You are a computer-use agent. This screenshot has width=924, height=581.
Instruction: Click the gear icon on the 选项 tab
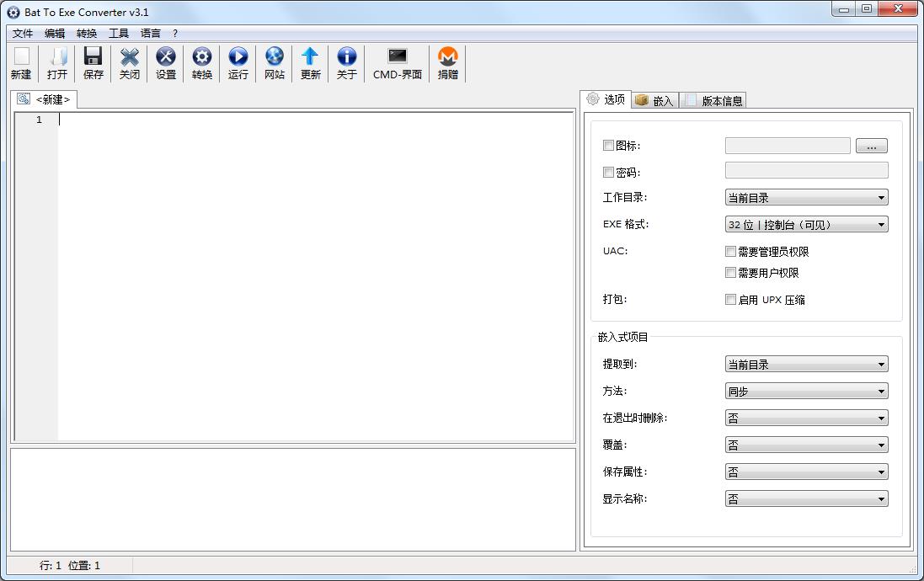593,99
